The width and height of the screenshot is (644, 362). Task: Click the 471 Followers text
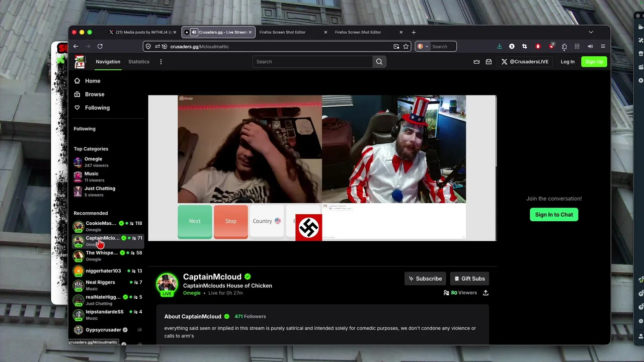(x=250, y=316)
